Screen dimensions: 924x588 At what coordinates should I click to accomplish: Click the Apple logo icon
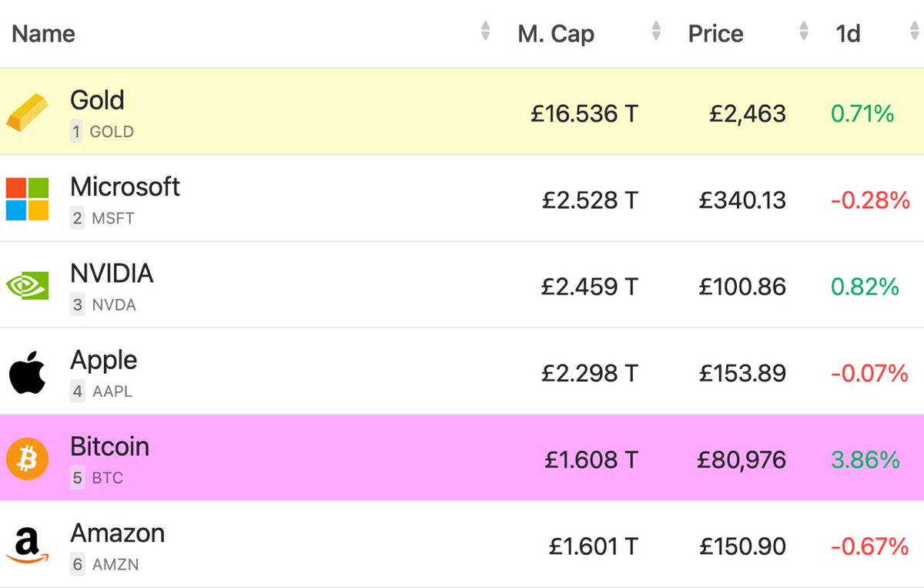point(28,372)
